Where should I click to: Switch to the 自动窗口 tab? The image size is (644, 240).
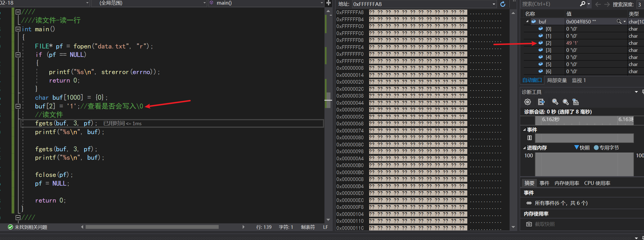coord(532,80)
